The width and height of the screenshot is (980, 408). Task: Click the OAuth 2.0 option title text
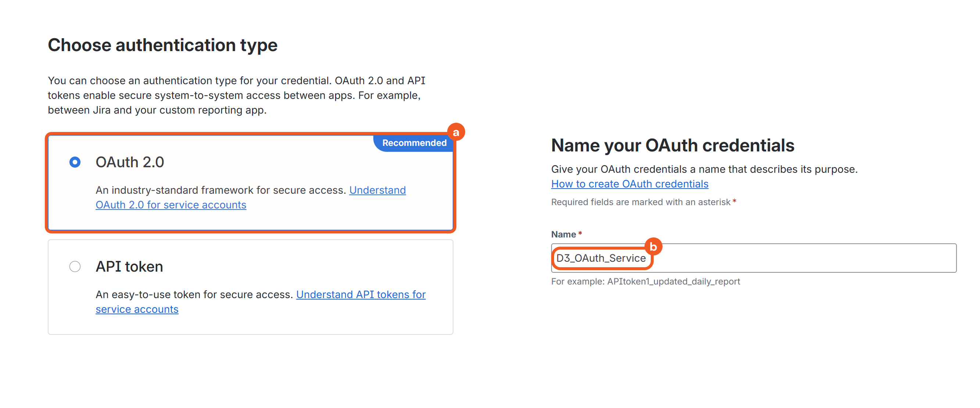point(130,162)
